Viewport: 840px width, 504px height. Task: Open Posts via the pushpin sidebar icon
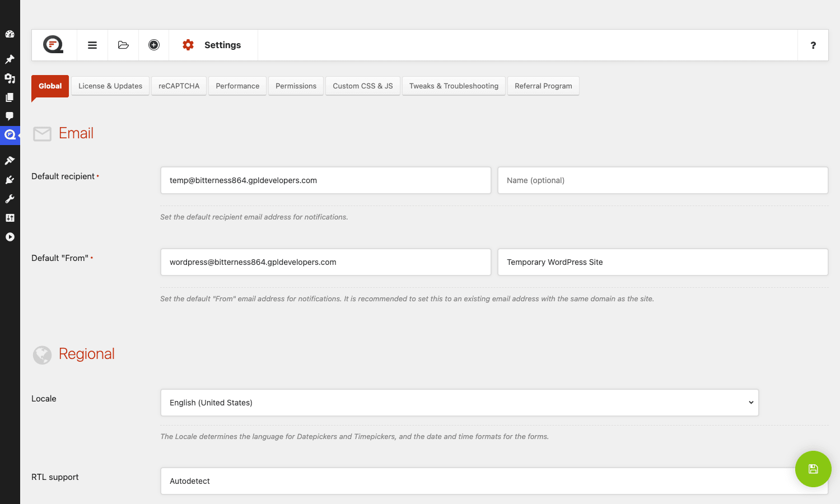pyautogui.click(x=10, y=59)
